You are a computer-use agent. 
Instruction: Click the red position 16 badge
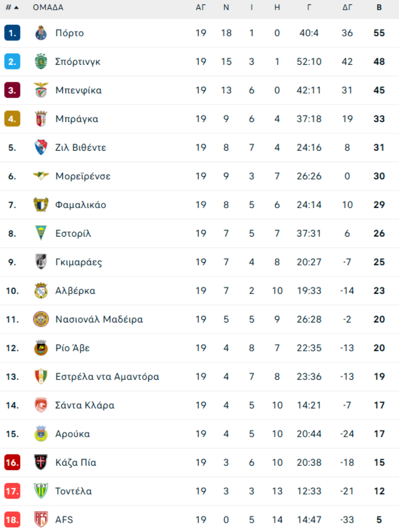tap(12, 462)
